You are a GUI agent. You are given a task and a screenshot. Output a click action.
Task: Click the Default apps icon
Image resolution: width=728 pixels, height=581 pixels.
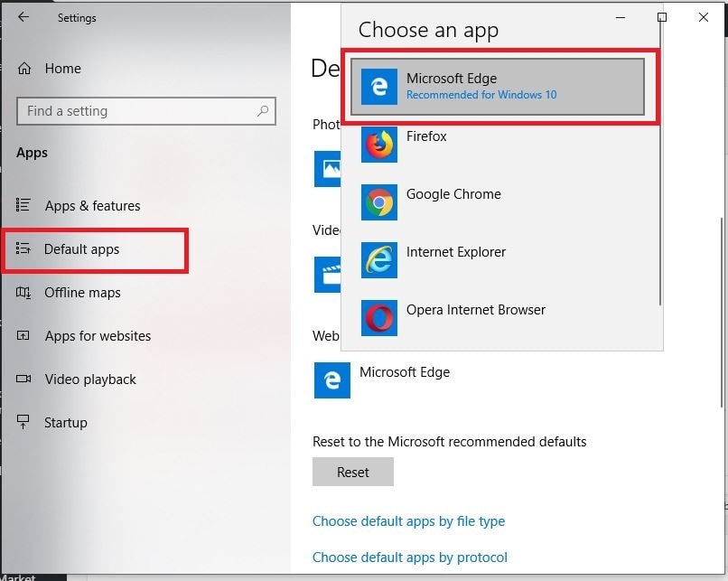click(x=23, y=248)
